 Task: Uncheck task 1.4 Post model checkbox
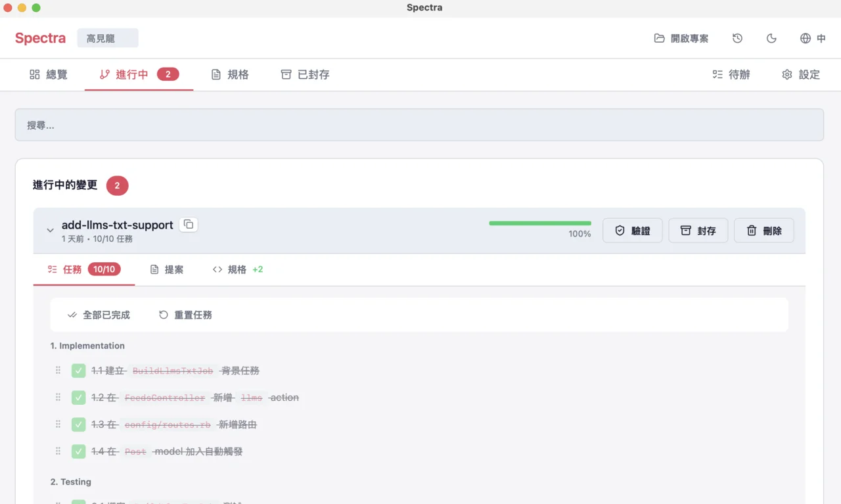tap(79, 451)
